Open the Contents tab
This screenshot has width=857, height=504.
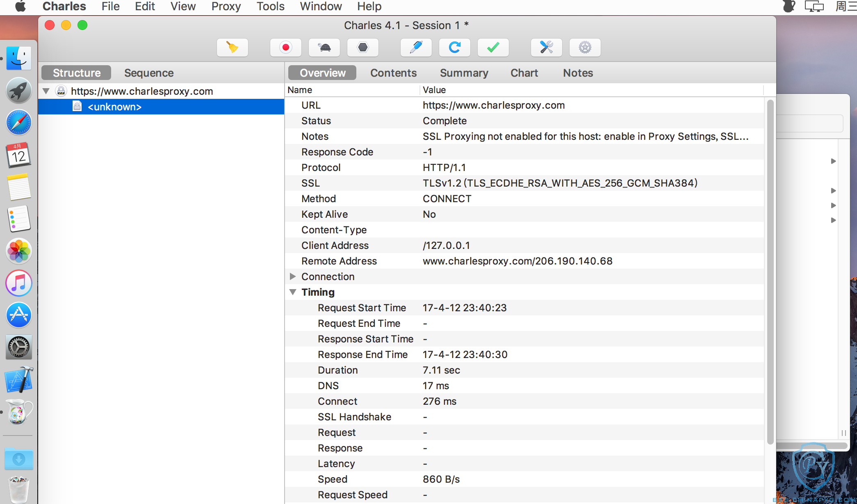393,73
